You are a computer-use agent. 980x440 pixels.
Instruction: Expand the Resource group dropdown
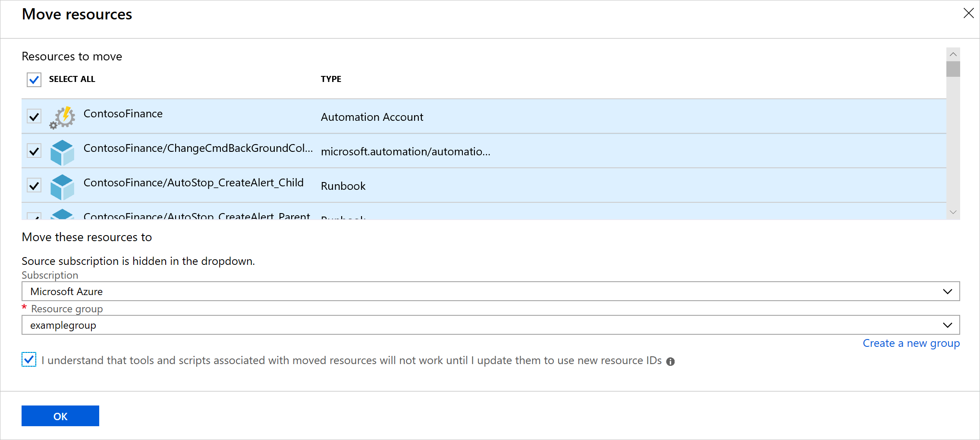[490, 325]
